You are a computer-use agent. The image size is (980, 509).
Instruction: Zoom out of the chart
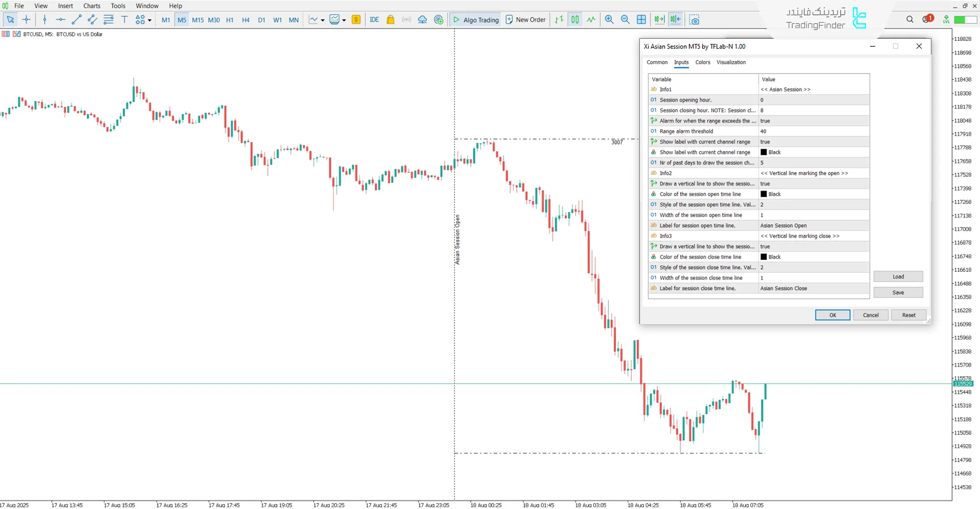tap(625, 20)
